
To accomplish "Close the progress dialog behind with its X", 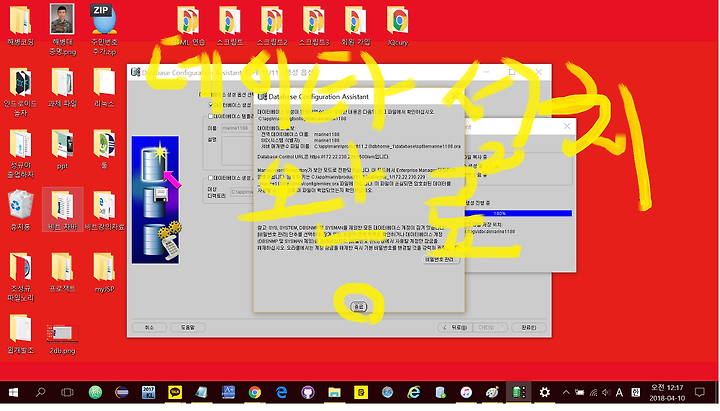I will point(567,126).
